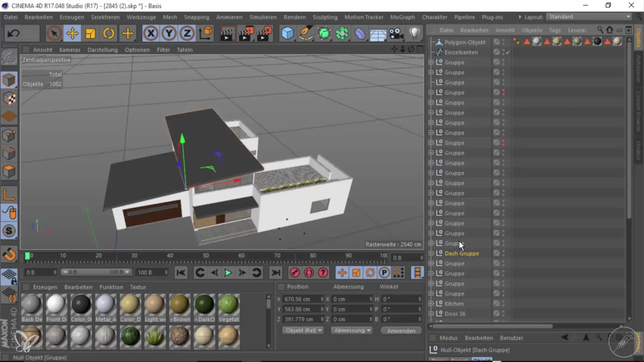Select the Live Selection tool
This screenshot has height=362, width=644.
pyautogui.click(x=54, y=33)
